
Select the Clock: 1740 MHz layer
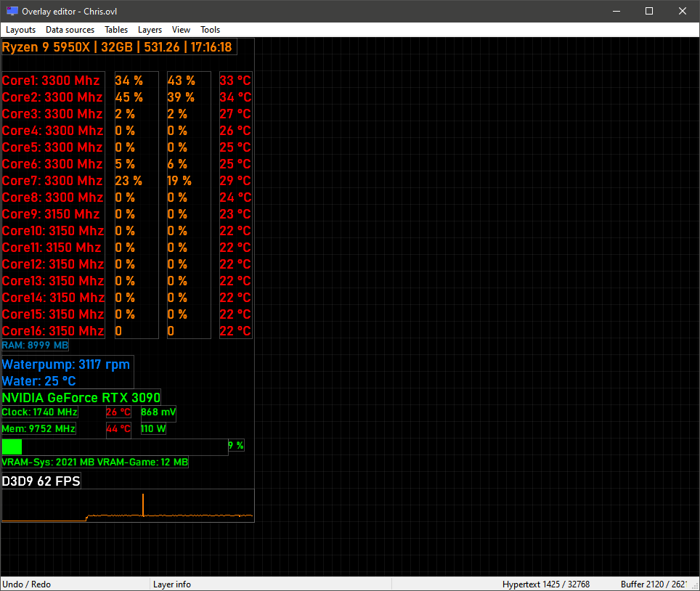click(40, 412)
